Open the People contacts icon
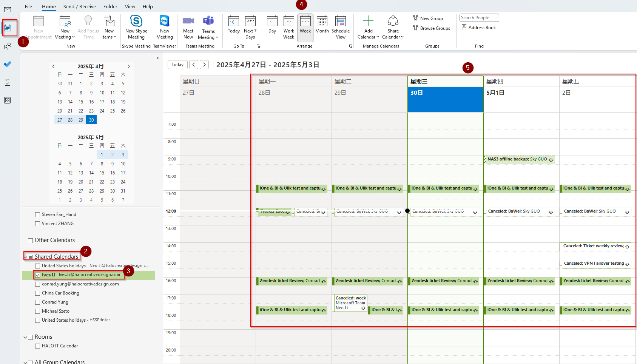The width and height of the screenshot is (637, 364). [8, 46]
